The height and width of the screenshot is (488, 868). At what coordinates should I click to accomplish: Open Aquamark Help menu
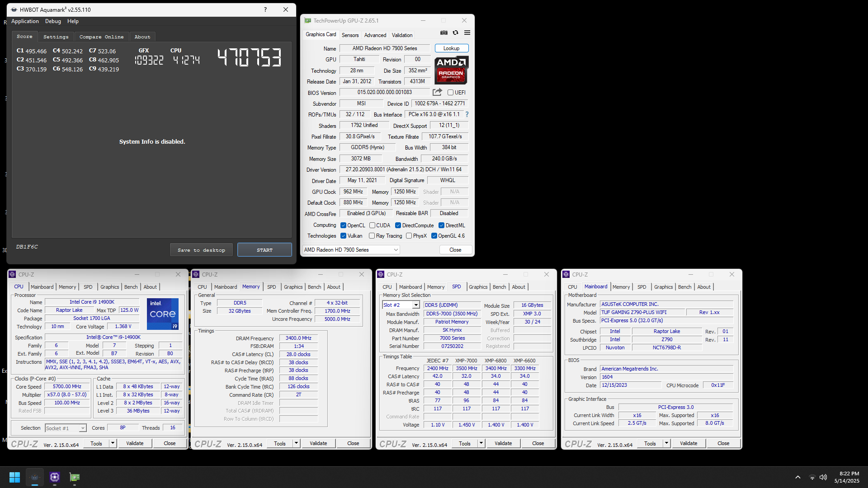point(73,21)
